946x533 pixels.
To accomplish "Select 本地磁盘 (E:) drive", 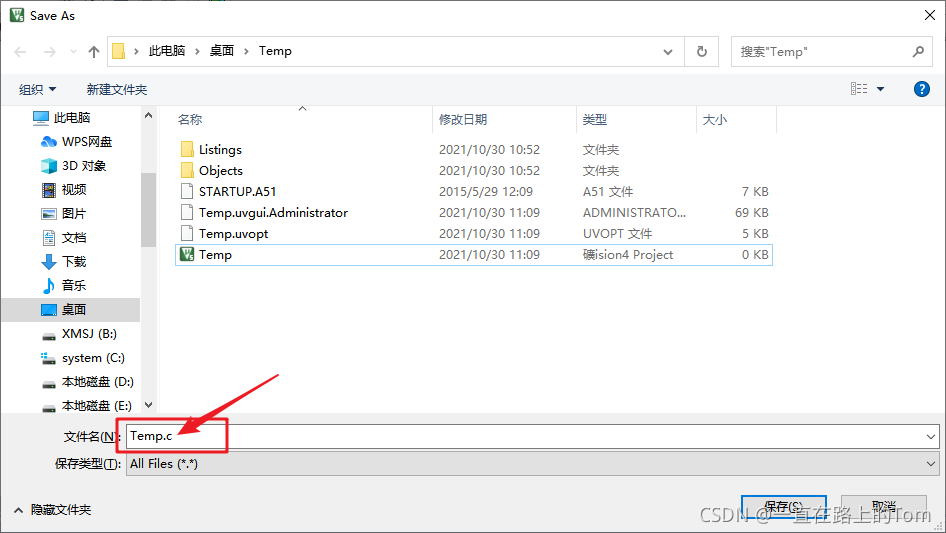I will (86, 406).
